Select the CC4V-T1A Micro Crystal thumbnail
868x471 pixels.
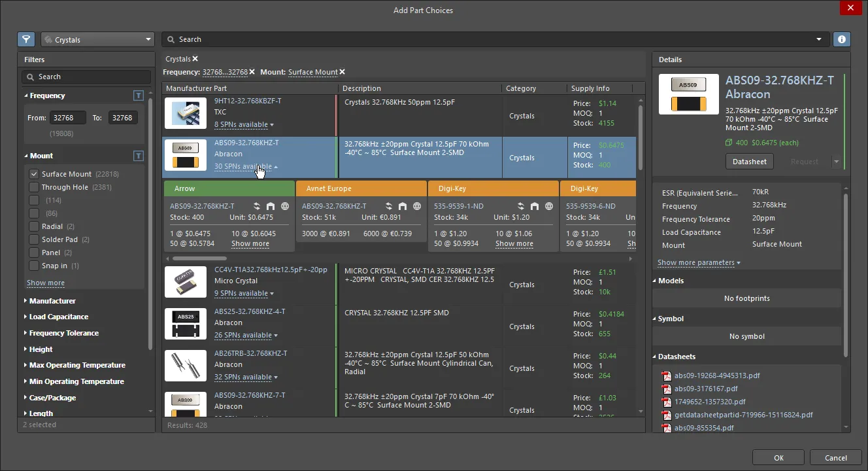pos(186,282)
